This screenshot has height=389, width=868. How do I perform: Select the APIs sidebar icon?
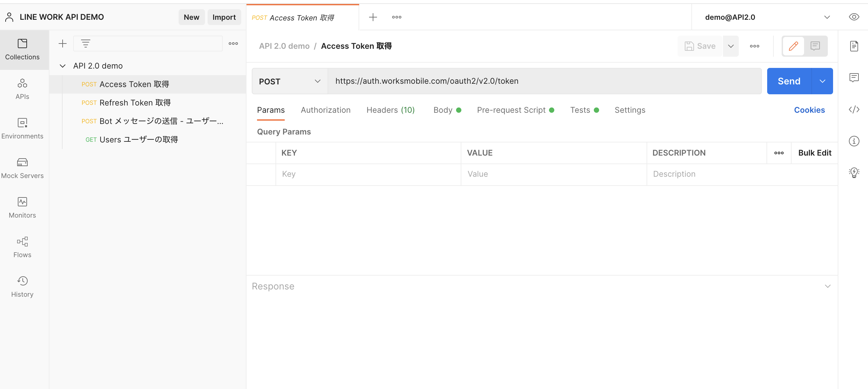coord(22,88)
